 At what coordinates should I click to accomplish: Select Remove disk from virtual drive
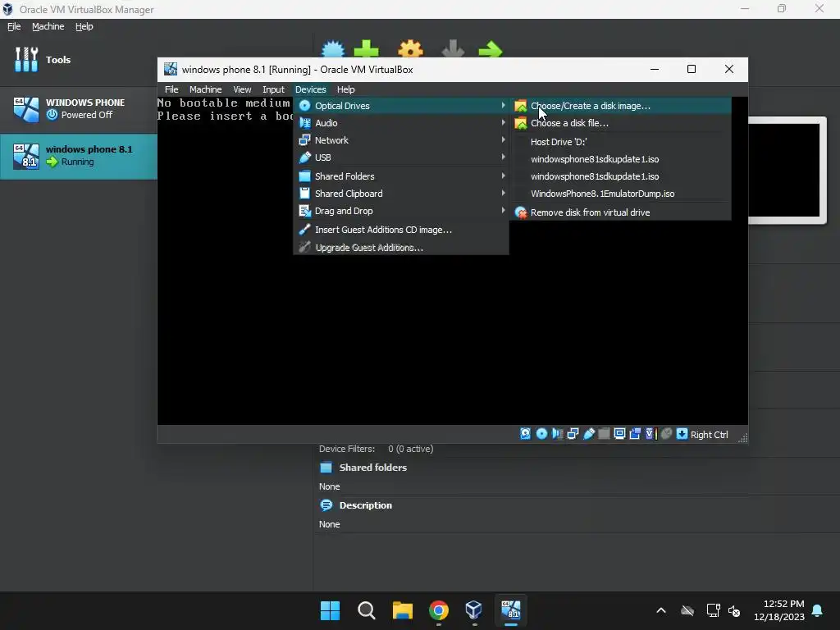point(620,212)
